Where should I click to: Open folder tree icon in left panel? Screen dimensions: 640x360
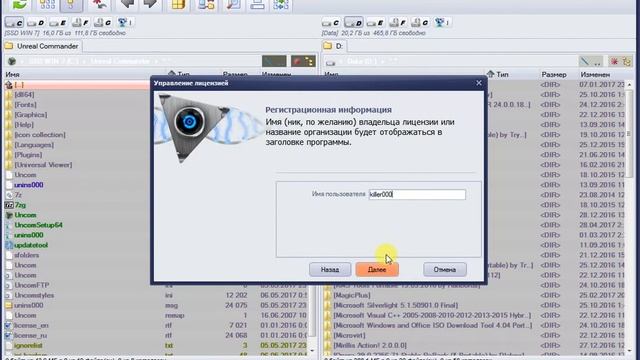(309, 62)
